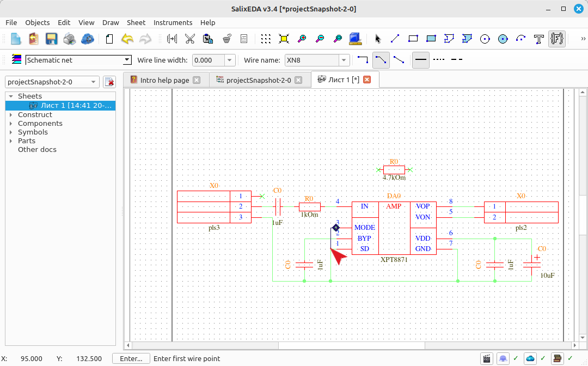Undo the last action
Screen dimensions: 588x366
[x=127, y=39]
